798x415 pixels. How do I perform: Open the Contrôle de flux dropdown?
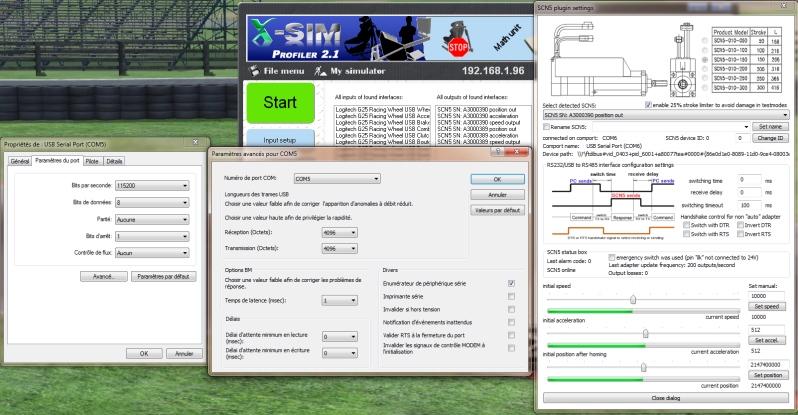pos(152,253)
